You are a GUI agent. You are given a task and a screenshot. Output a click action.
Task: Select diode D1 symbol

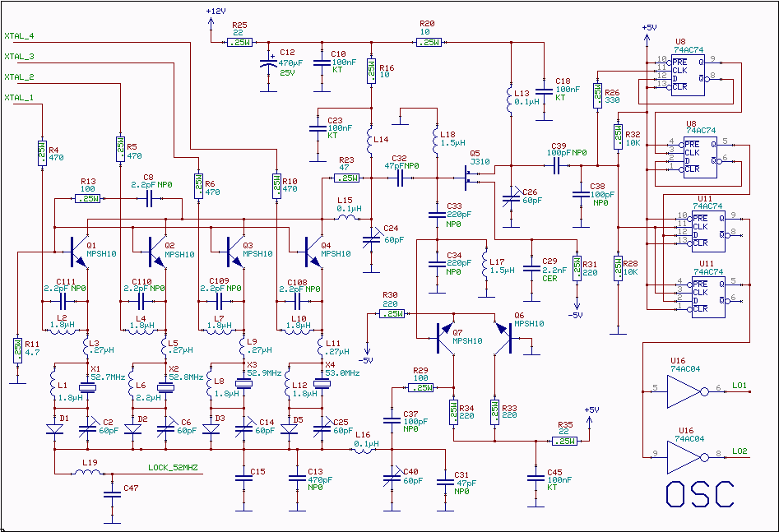click(x=54, y=430)
